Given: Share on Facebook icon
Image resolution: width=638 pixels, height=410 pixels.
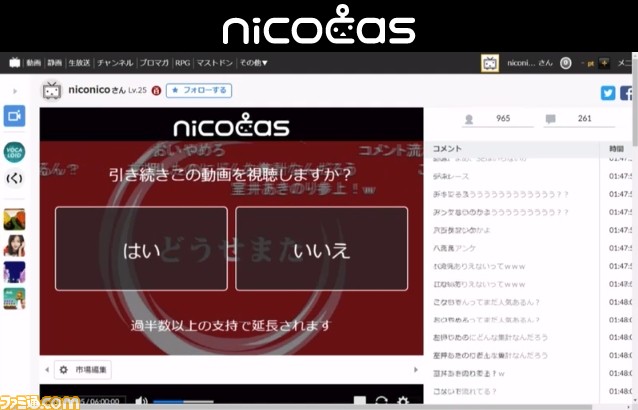Looking at the screenshot, I should (x=626, y=93).
